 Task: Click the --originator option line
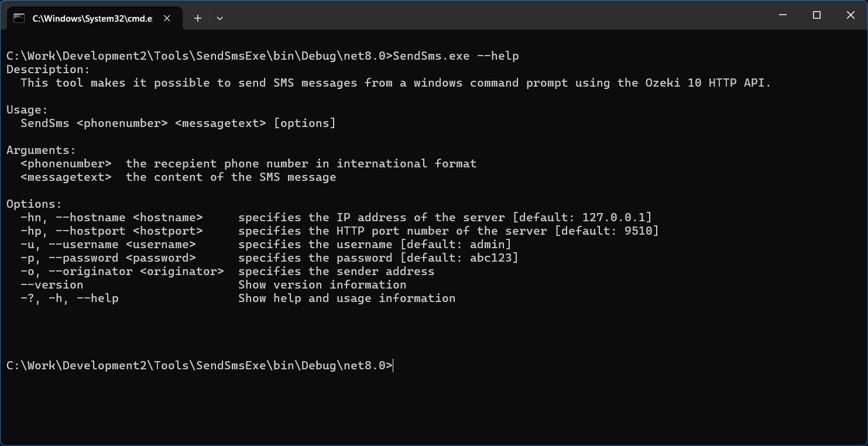click(228, 272)
